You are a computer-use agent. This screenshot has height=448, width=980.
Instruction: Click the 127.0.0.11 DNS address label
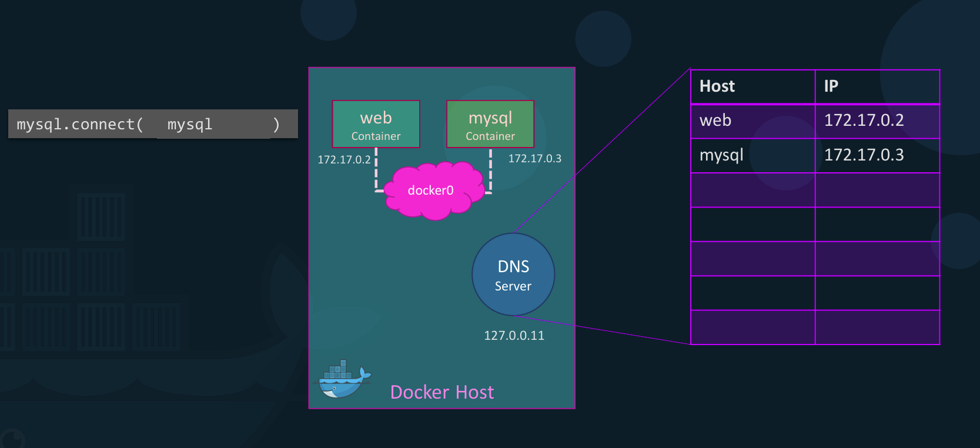[x=514, y=336]
